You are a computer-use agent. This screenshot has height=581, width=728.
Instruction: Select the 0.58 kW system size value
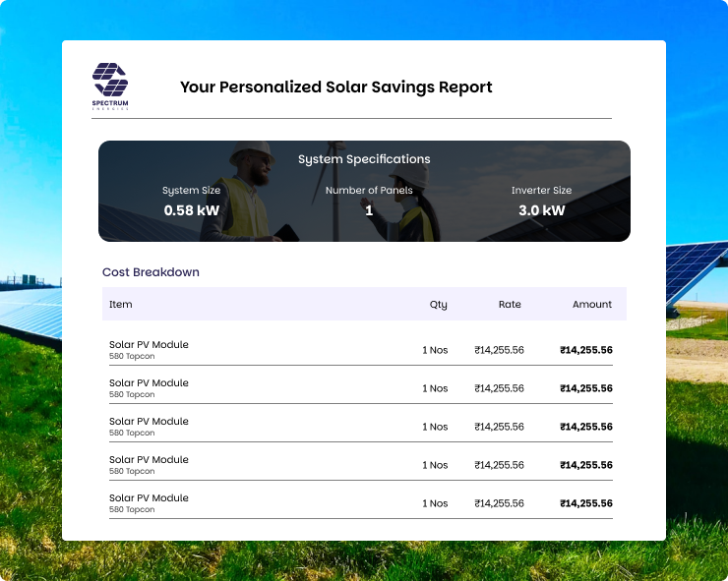(x=191, y=210)
